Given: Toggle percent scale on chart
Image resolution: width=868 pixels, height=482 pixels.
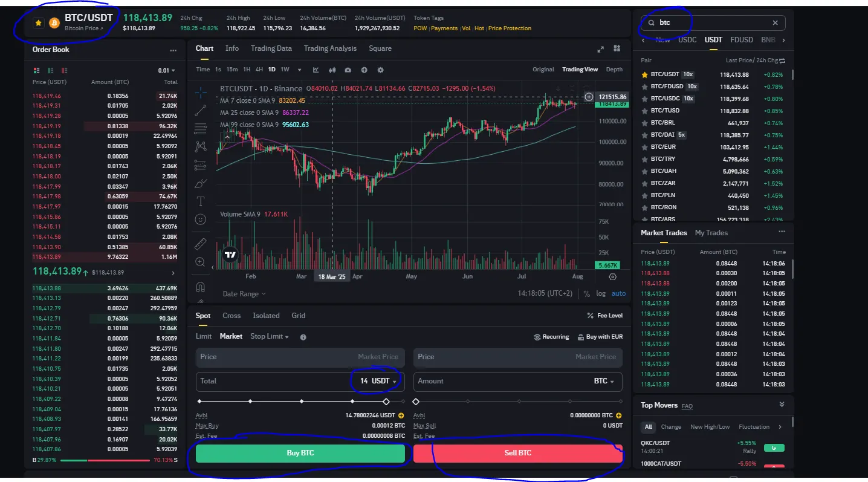Looking at the screenshot, I should click(x=586, y=294).
